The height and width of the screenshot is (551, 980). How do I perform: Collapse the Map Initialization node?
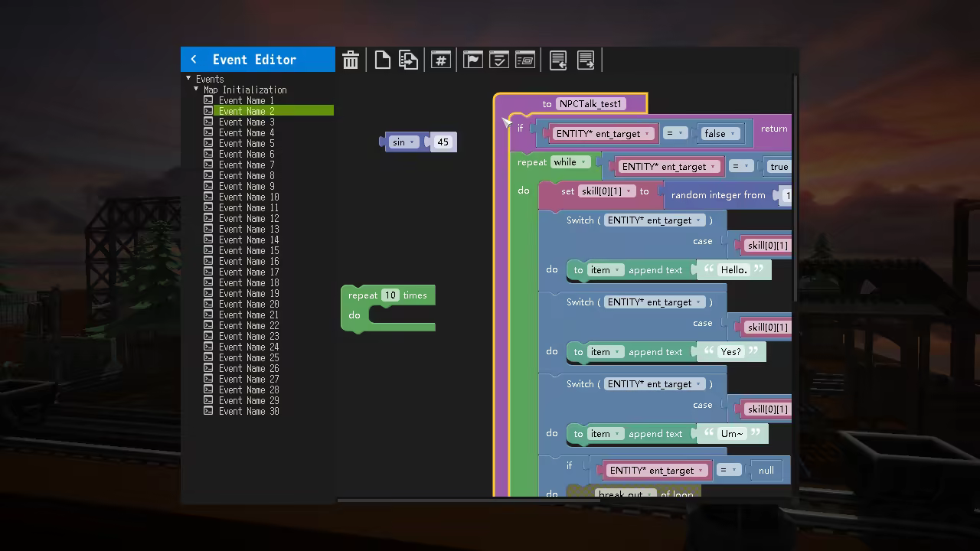click(x=196, y=89)
